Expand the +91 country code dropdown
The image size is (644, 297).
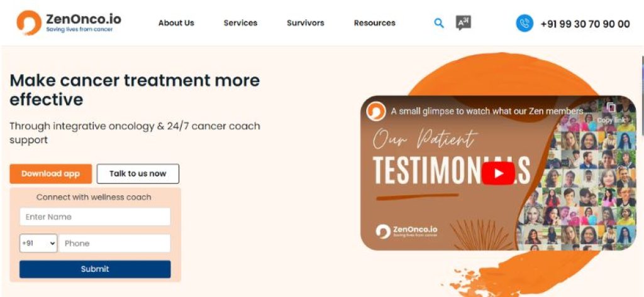coord(38,243)
